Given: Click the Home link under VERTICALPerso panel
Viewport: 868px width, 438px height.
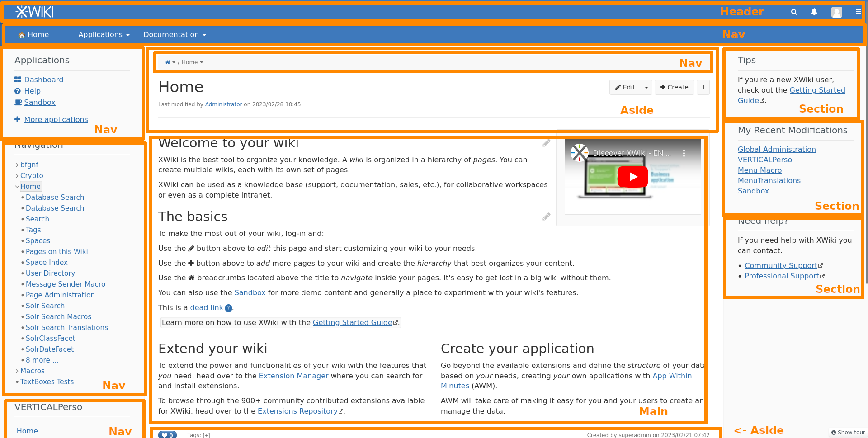Looking at the screenshot, I should click(x=27, y=431).
